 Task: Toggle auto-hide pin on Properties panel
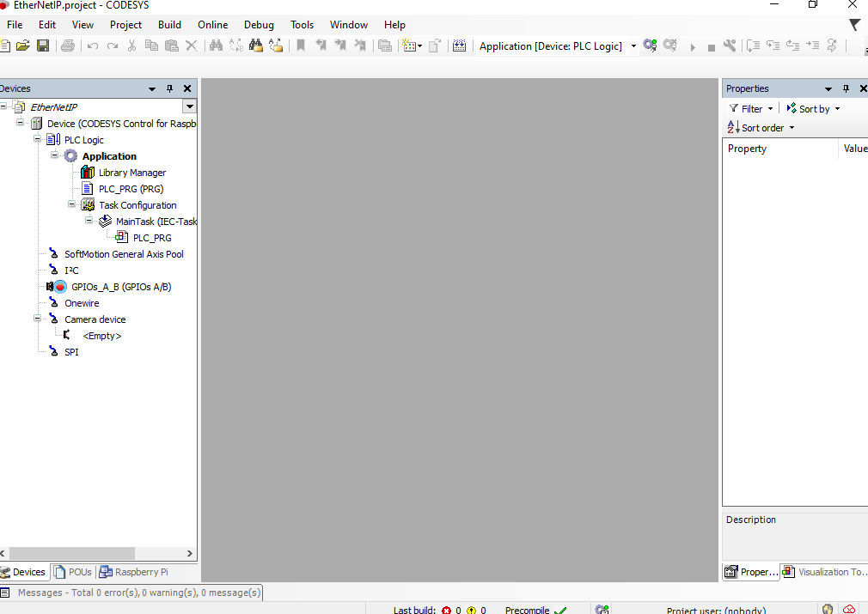[846, 88]
